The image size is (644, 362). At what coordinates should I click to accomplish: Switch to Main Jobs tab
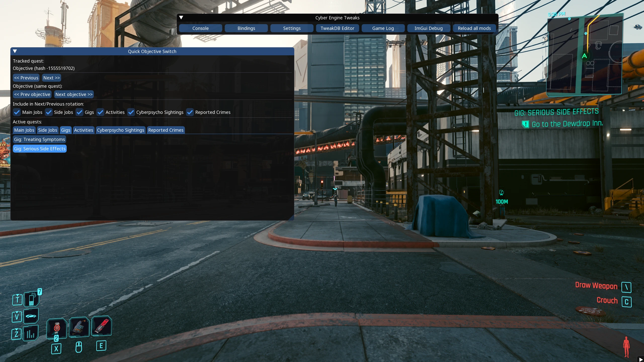24,130
